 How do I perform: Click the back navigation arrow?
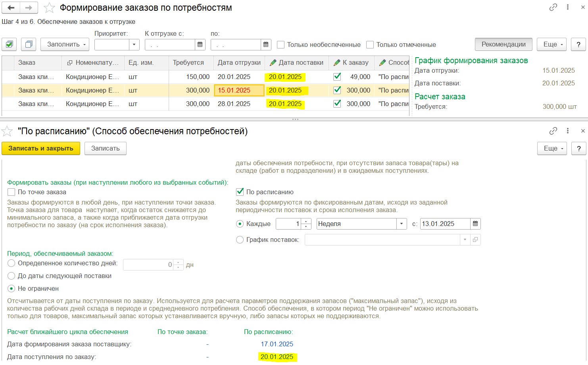pos(11,8)
